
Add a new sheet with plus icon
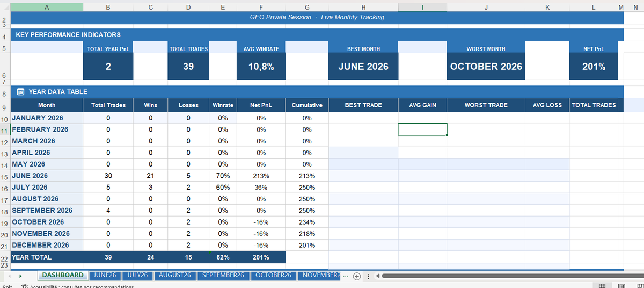pyautogui.click(x=356, y=276)
